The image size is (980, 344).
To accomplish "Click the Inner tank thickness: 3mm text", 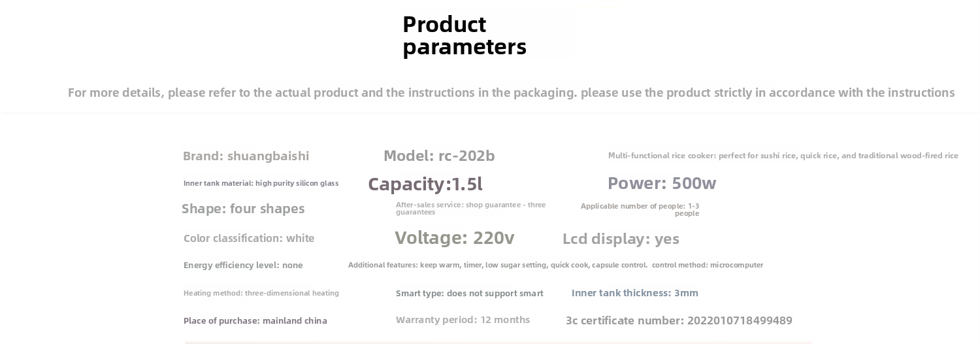I will tap(634, 293).
